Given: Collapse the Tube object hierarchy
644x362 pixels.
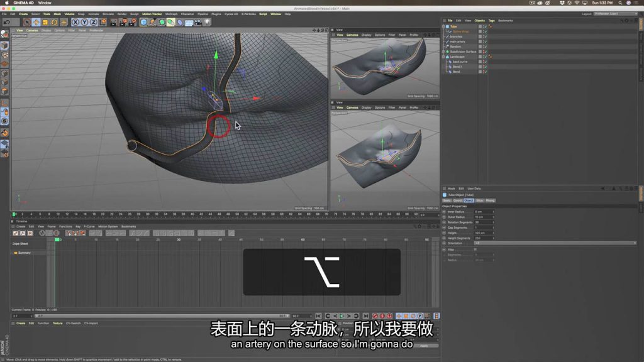Looking at the screenshot, I should pos(443,26).
